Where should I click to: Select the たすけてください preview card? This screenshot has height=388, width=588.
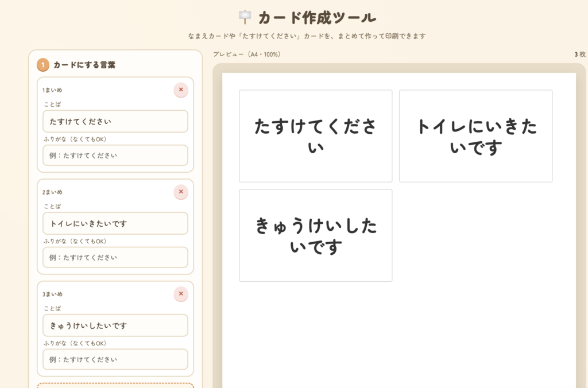[316, 136]
